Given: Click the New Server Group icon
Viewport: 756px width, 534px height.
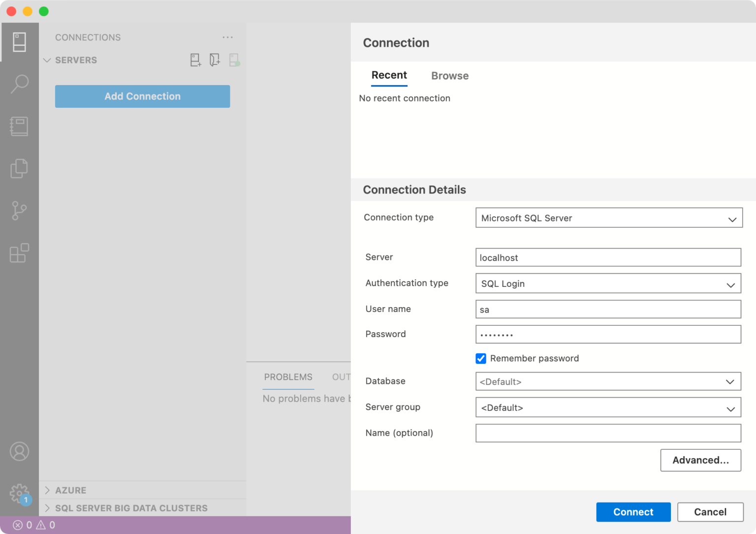Looking at the screenshot, I should [215, 60].
